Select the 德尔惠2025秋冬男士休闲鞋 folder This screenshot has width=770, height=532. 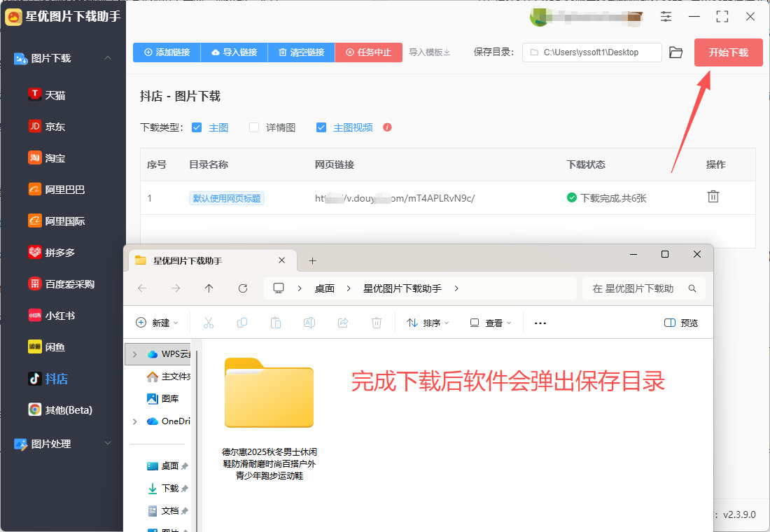[x=269, y=419]
